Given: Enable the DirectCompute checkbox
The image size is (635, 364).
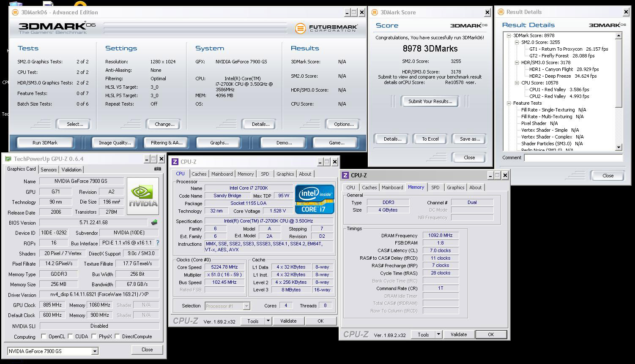Looking at the screenshot, I should coord(117,337).
